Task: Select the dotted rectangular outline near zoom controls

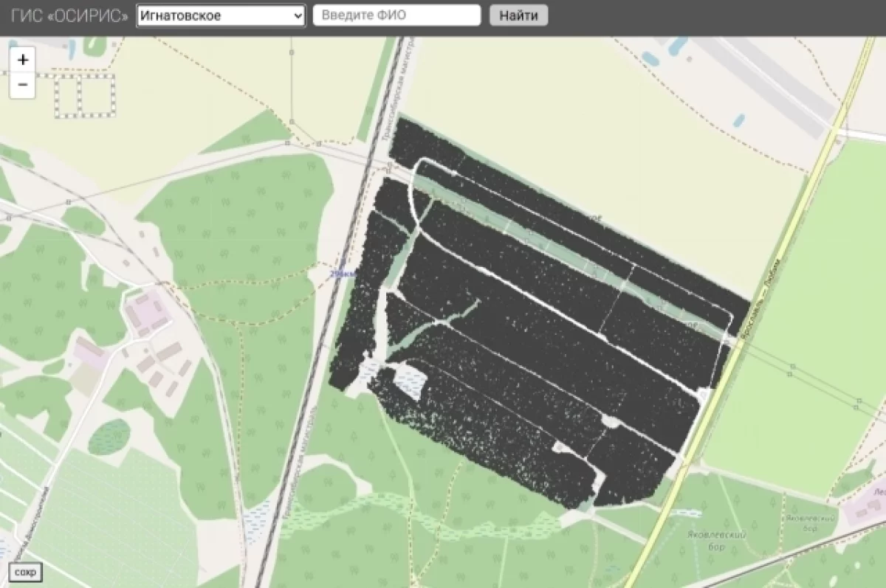Action: coord(86,95)
